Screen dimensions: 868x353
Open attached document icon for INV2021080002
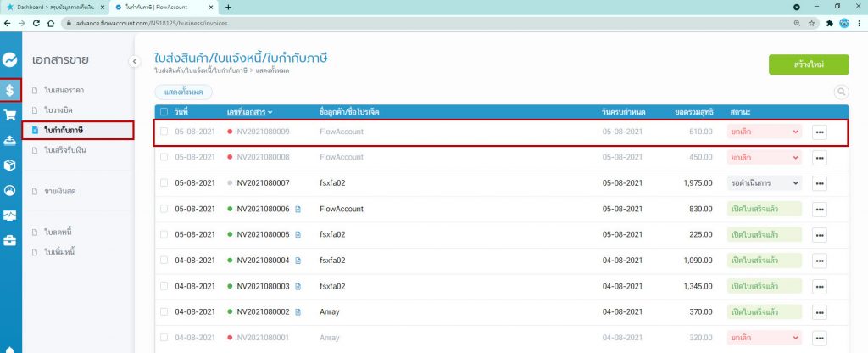tap(298, 312)
